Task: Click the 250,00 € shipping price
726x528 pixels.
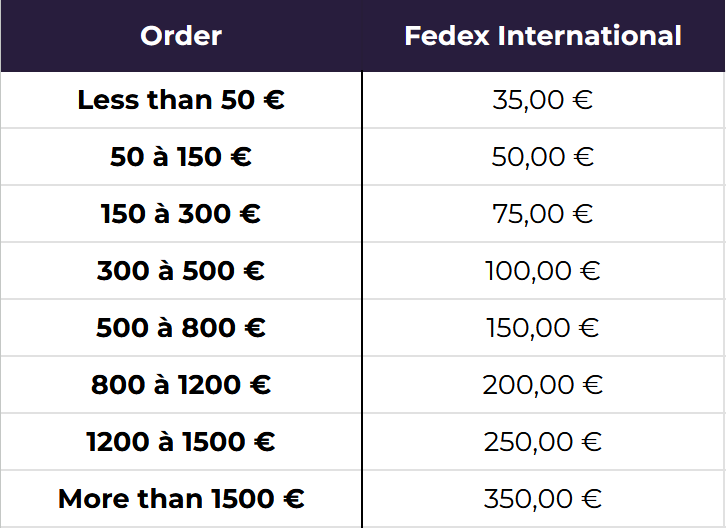Action: click(543, 442)
